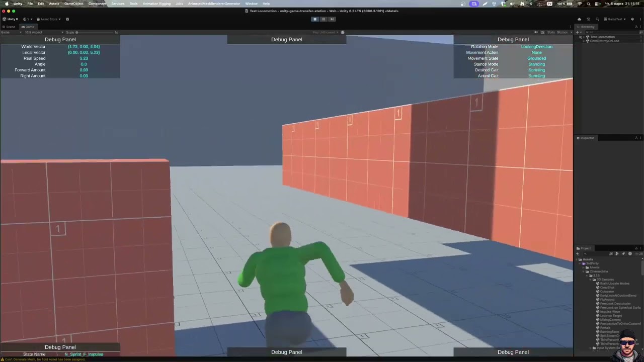Select the MixingCamera scene asset
This screenshot has width=644, height=362.
click(x=609, y=320)
